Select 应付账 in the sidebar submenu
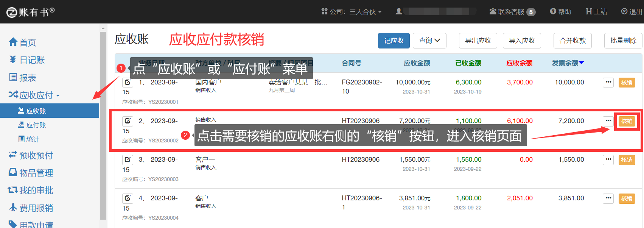Image resolution: width=644 pixels, height=228 pixels. 36,125
